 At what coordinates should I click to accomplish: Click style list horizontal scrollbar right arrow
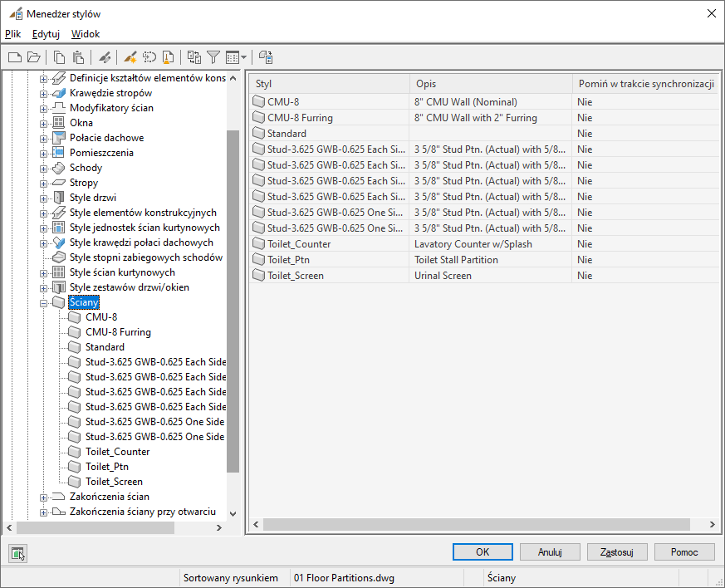click(x=712, y=524)
